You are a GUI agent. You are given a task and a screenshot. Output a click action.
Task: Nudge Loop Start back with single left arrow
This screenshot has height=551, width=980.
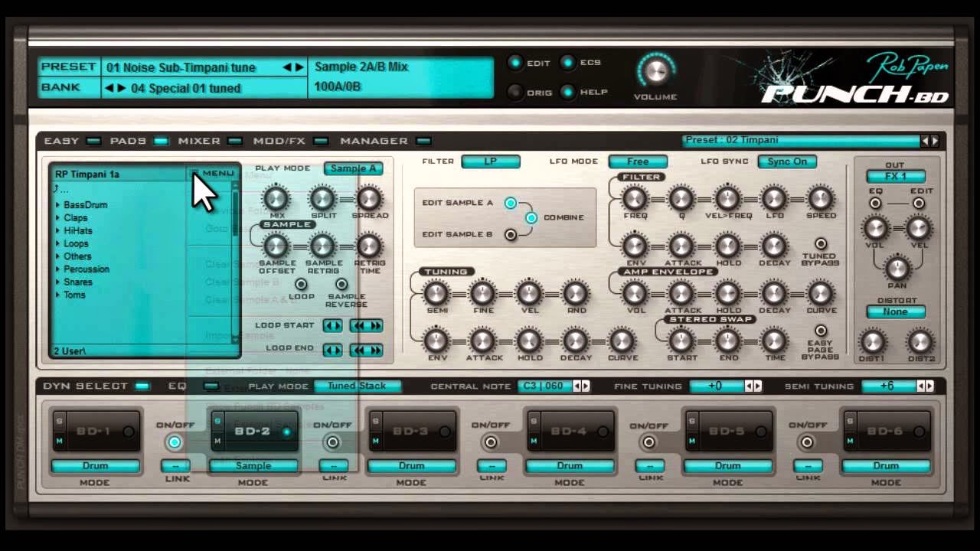pos(328,326)
